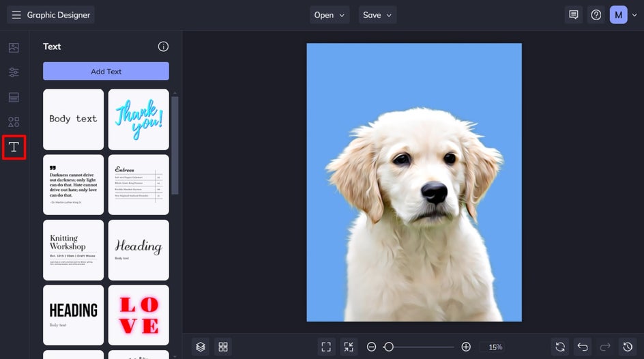Expand the account menu chevron
Screen dimensions: 644x359
click(634, 15)
